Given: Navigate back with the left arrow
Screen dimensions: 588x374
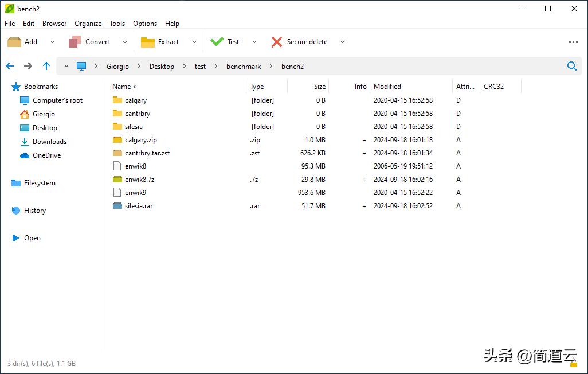Looking at the screenshot, I should point(10,66).
